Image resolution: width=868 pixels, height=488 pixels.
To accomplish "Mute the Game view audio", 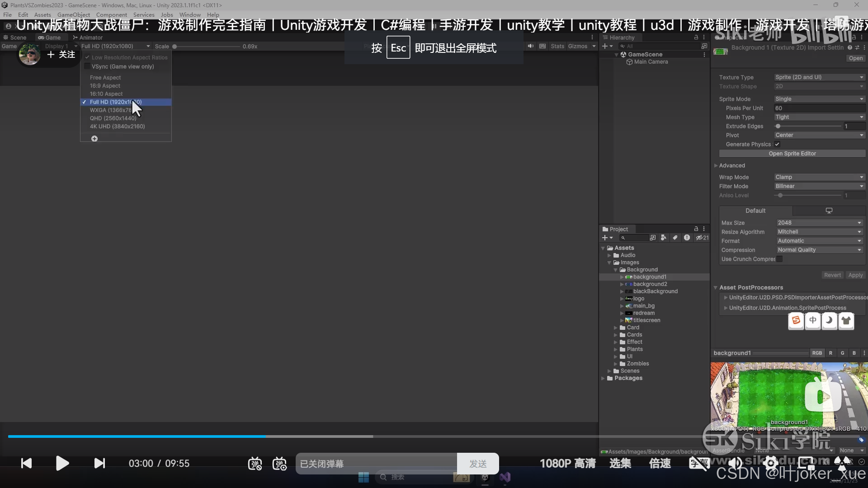I will pos(531,46).
